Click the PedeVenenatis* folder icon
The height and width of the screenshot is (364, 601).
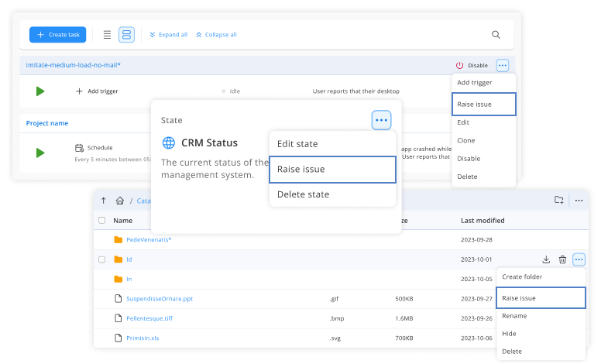click(x=118, y=240)
